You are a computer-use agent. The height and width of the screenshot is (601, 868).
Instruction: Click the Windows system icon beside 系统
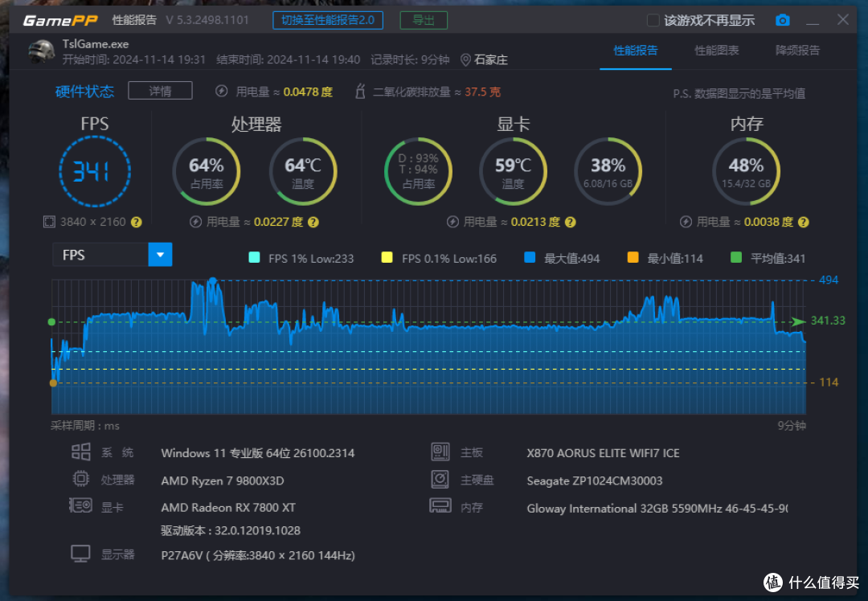tap(81, 452)
